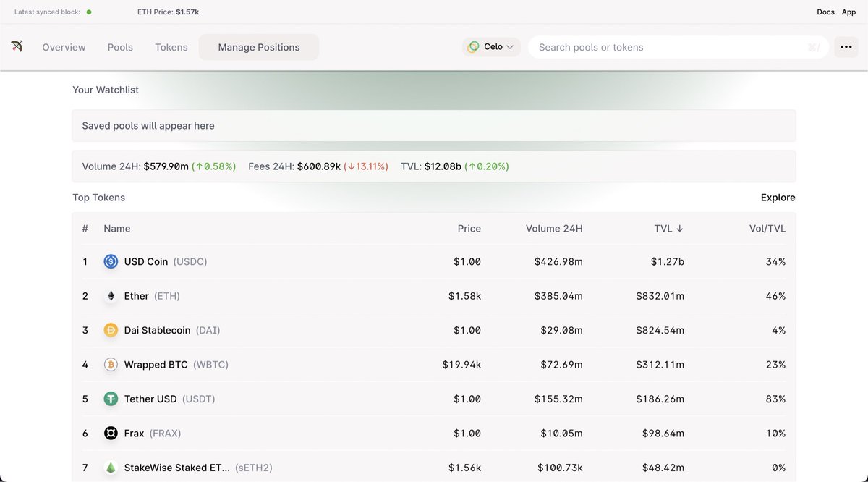Click the green synced block status dot

89,12
